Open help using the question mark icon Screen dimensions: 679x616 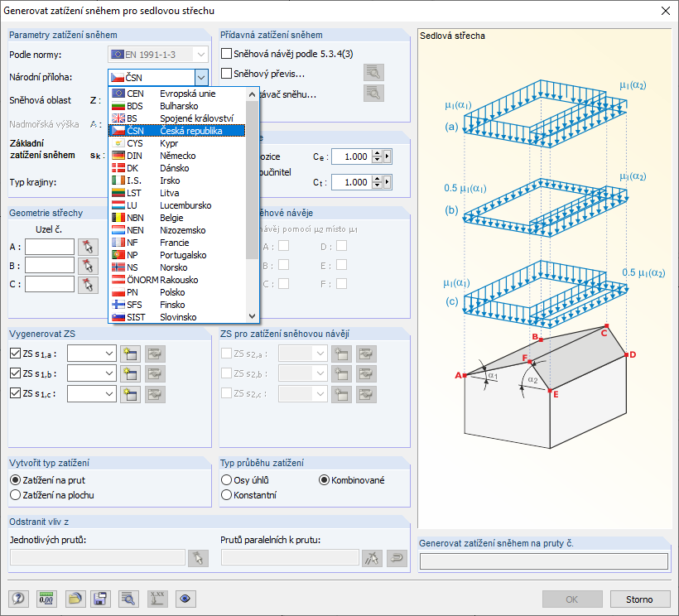coord(18,599)
